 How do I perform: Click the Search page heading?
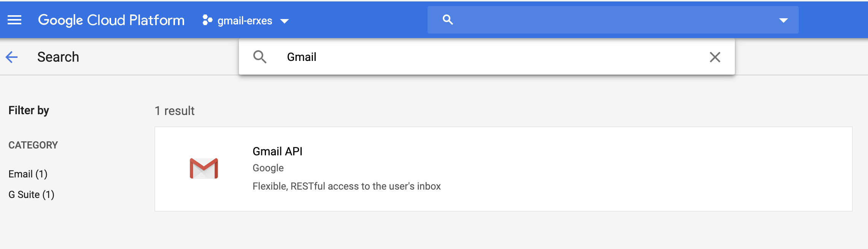coord(58,57)
